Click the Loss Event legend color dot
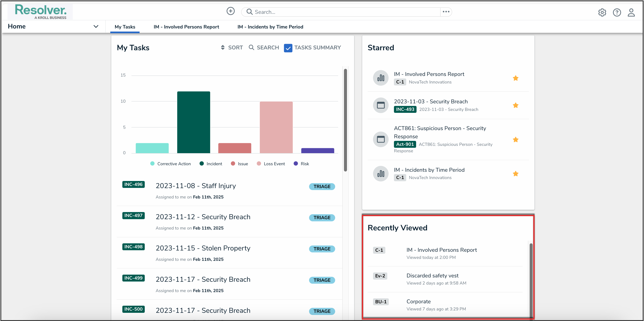Screen dimensions: 644x321 click(259, 164)
